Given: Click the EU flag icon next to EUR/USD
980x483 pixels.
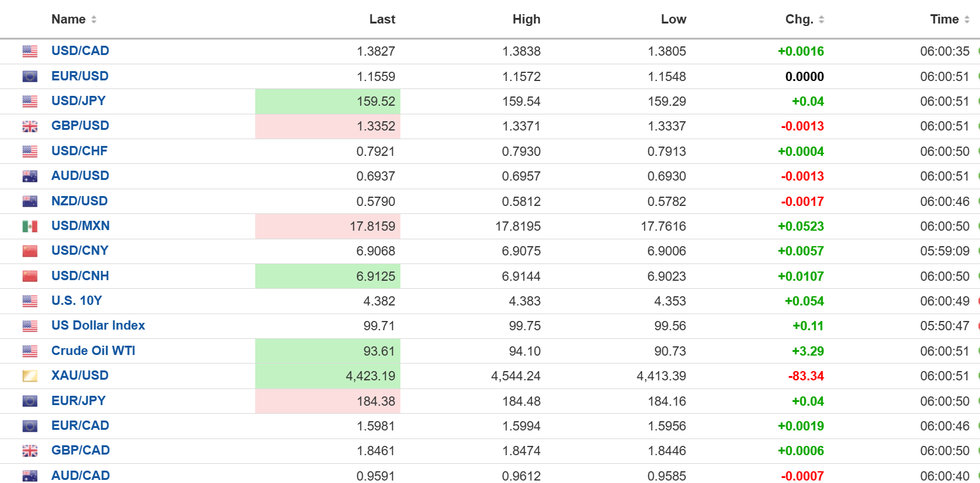Looking at the screenshot, I should pos(30,77).
